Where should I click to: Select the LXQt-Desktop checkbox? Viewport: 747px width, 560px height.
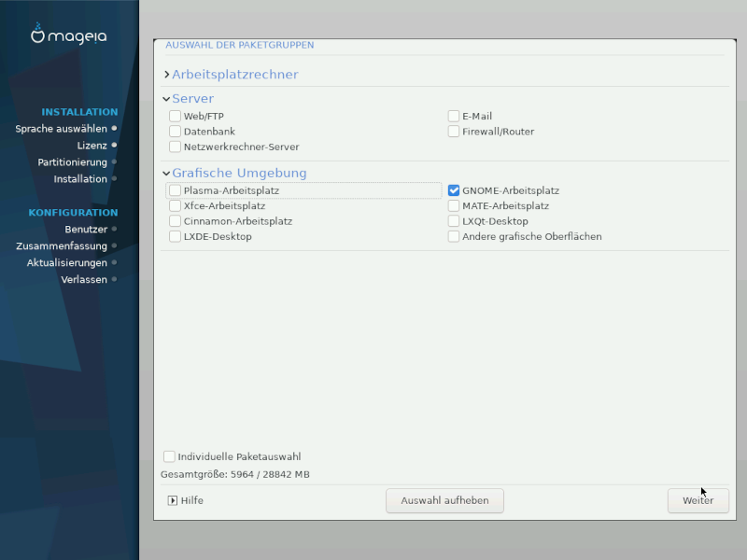pyautogui.click(x=454, y=221)
